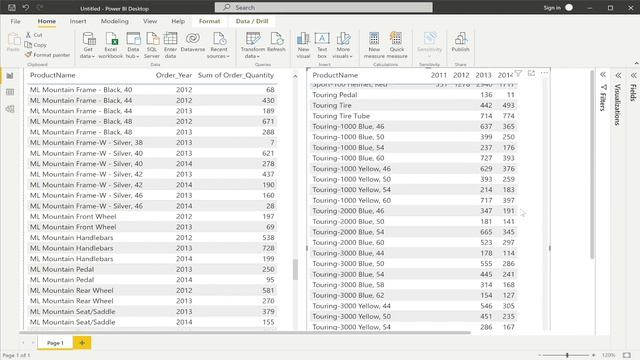Click the Paste button in Clipboard group

13,42
